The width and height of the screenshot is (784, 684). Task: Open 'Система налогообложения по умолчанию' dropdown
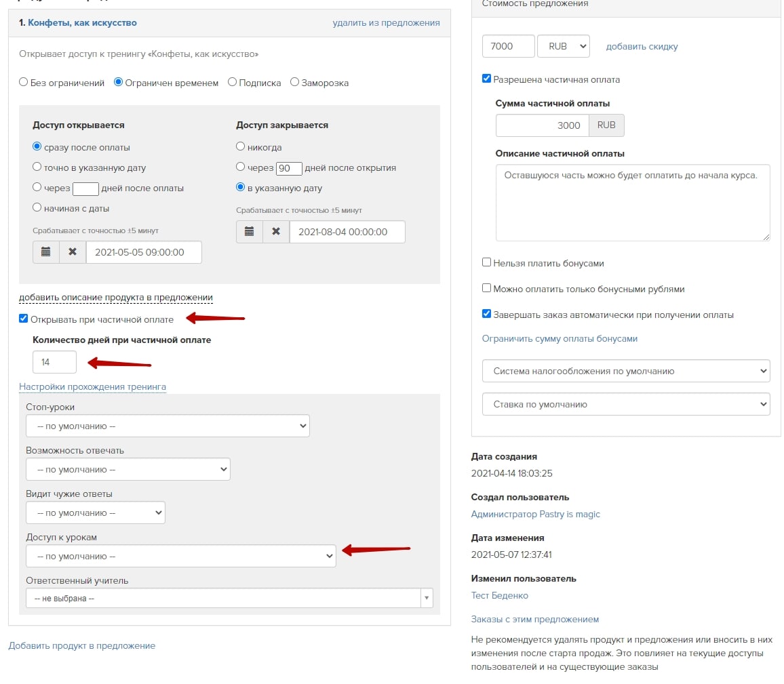coord(626,371)
